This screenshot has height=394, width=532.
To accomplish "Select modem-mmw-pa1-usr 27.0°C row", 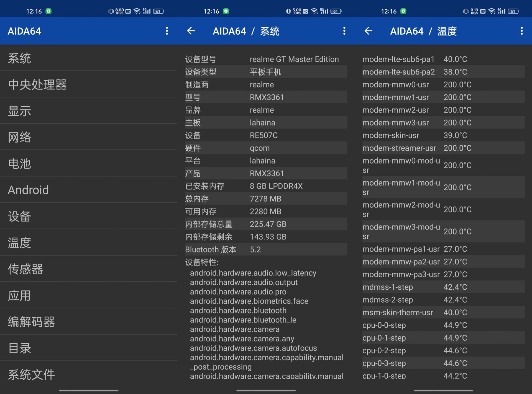I will pyautogui.click(x=443, y=249).
